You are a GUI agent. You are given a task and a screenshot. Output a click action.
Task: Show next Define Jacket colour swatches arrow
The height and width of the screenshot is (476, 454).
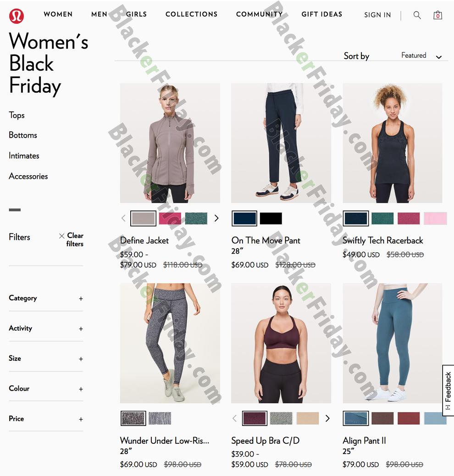pos(216,218)
